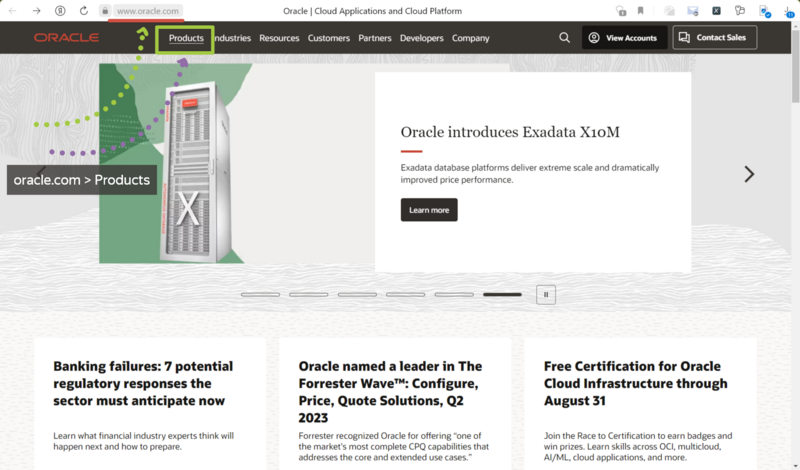Jump to the first carousel slide indicator
Screen dimensions: 800x470
pos(260,294)
